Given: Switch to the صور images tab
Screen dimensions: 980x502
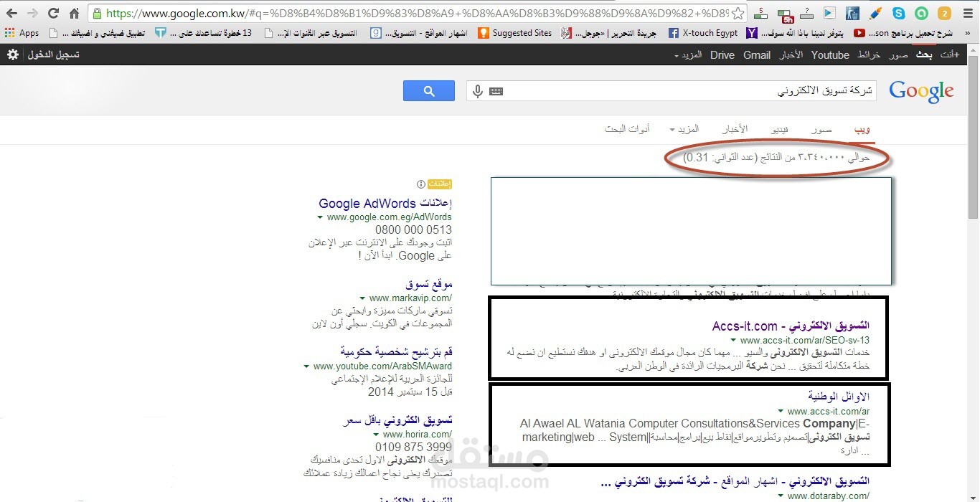Looking at the screenshot, I should [x=821, y=129].
